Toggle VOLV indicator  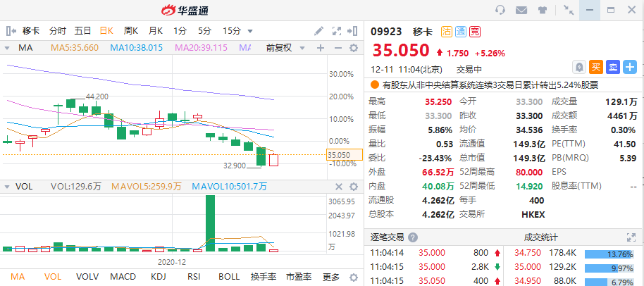87,277
